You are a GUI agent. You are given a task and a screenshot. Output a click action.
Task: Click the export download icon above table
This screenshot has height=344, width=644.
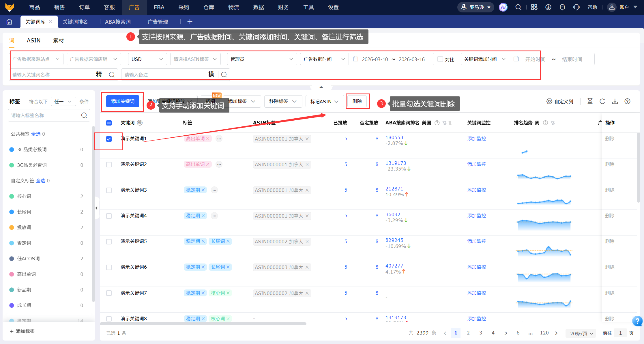pyautogui.click(x=615, y=101)
